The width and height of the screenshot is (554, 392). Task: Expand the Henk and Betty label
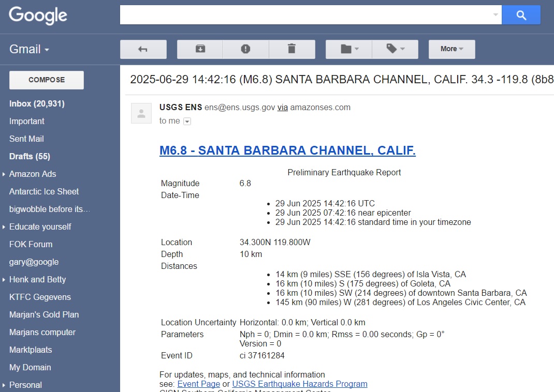(x=4, y=280)
